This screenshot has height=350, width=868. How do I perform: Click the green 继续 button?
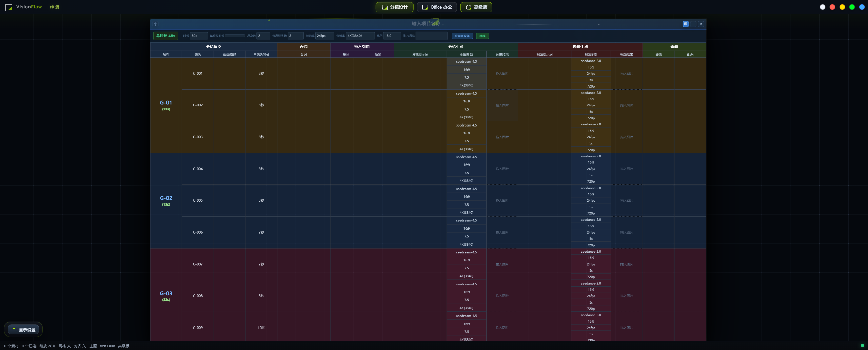tap(482, 36)
